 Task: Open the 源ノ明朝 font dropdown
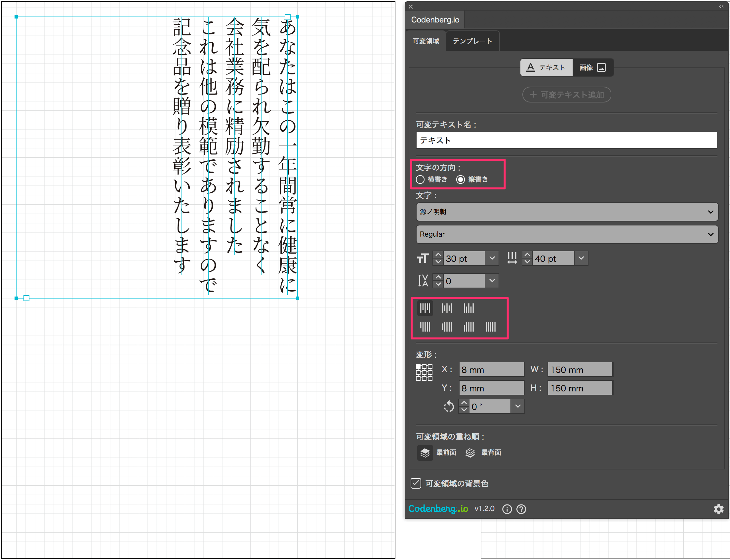click(x=567, y=212)
